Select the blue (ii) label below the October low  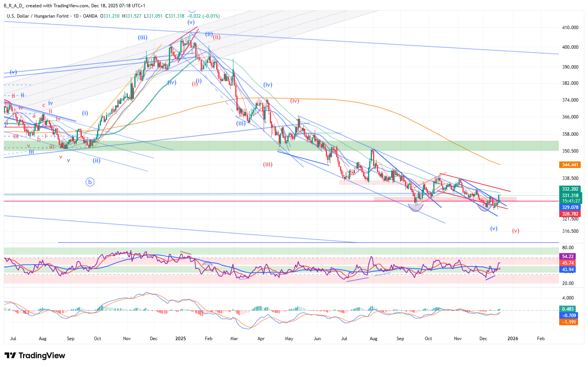[96, 161]
